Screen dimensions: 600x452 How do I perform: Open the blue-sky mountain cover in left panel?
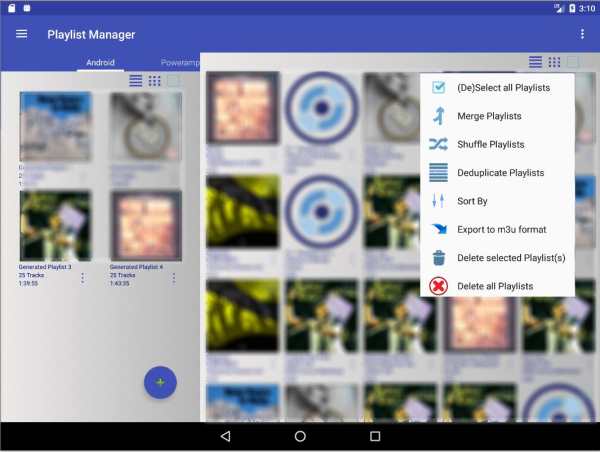pos(55,127)
